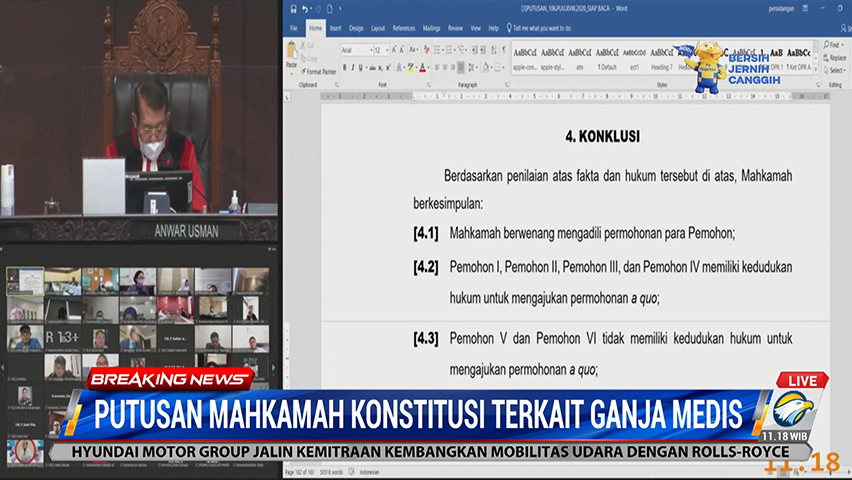Open Customize Quick Access Toolbar dropdown

click(341, 9)
